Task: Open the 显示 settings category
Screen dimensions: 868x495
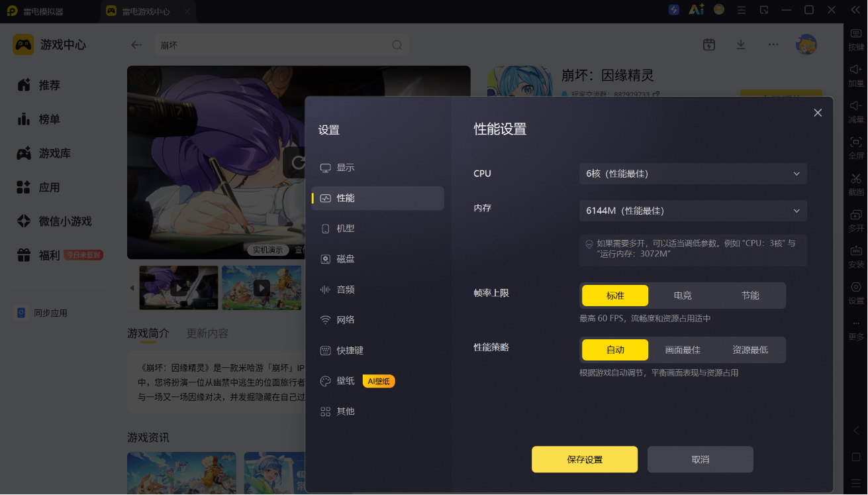Action: [377, 168]
